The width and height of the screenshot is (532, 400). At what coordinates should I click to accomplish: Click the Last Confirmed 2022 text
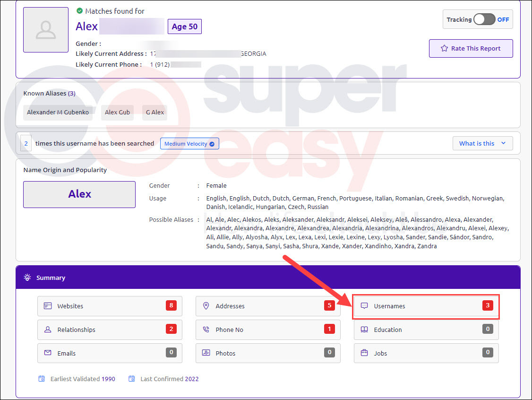click(170, 379)
